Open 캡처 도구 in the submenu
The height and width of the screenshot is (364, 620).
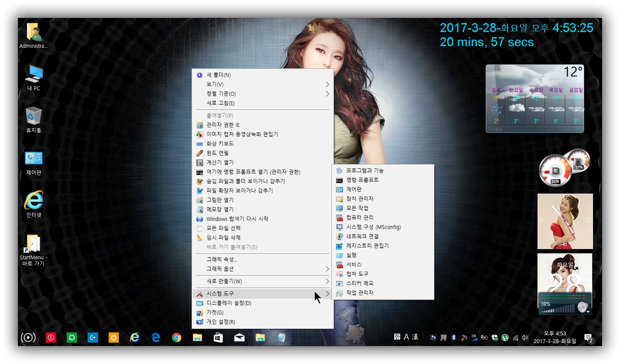[383, 274]
